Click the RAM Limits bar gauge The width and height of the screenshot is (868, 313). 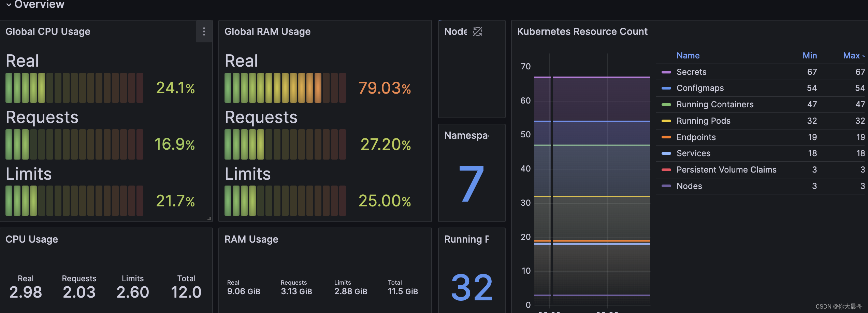click(x=285, y=201)
